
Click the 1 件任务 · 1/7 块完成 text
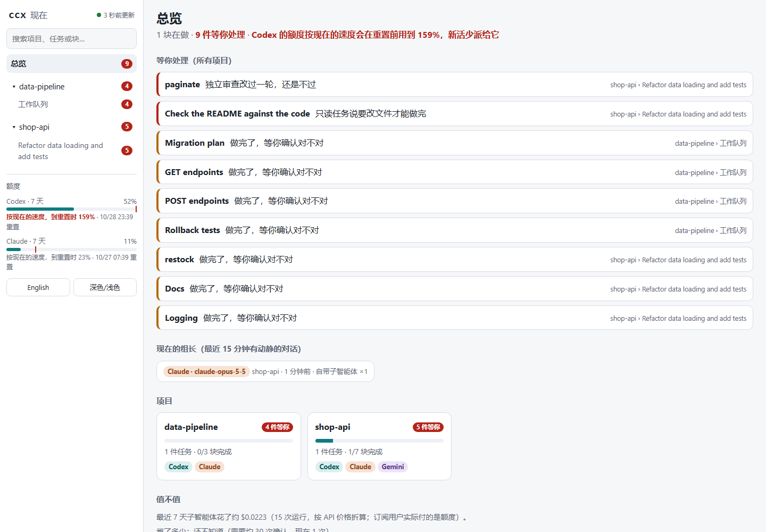coord(349,452)
